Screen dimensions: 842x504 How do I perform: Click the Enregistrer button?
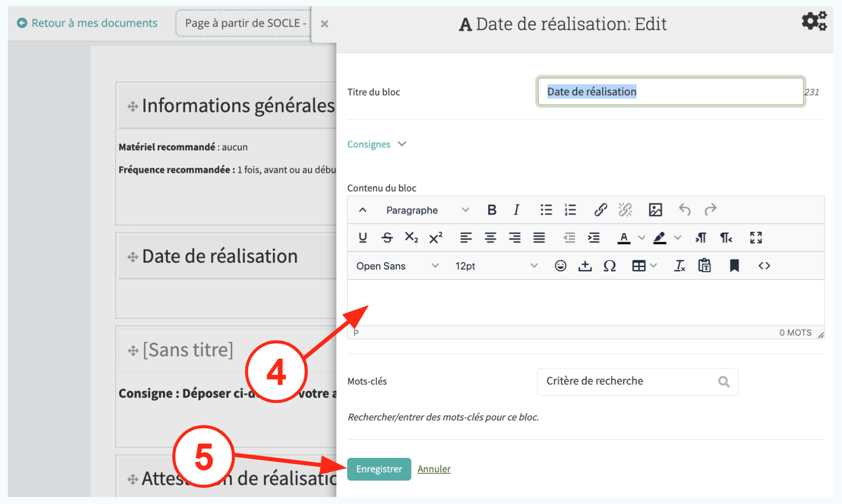pos(379,469)
